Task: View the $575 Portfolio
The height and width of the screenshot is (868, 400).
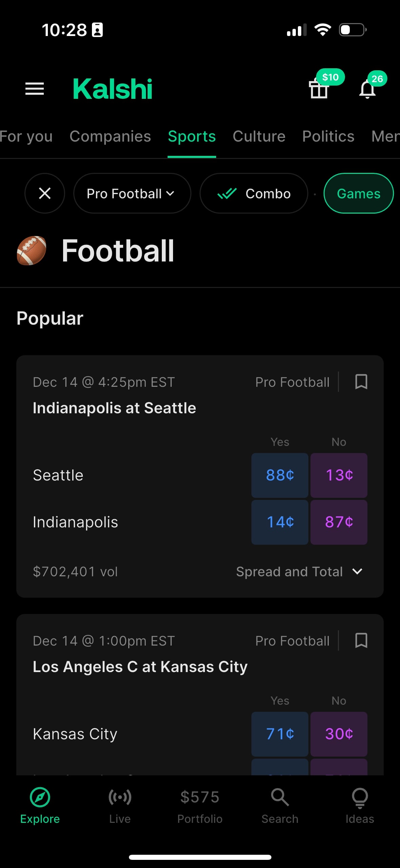Action: click(x=200, y=806)
